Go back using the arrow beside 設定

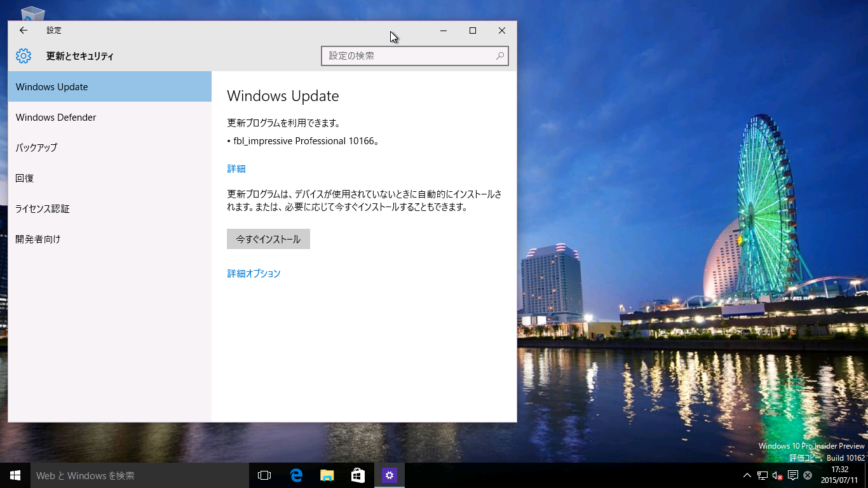[x=24, y=30]
